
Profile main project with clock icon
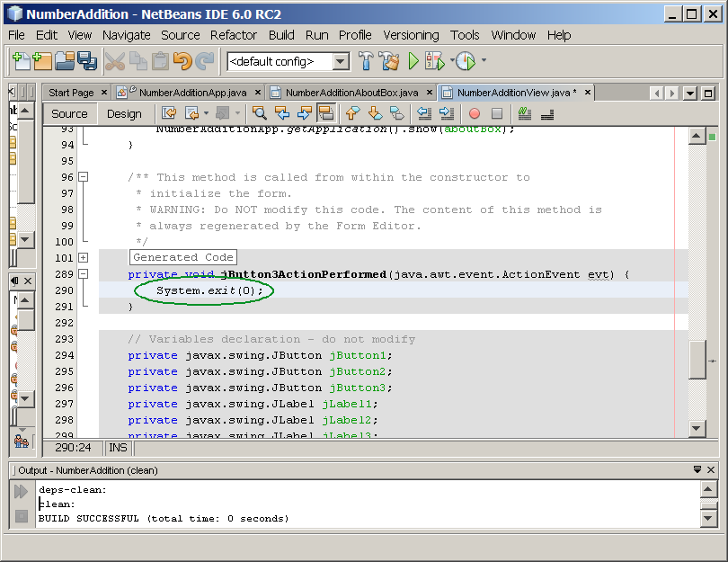point(466,61)
